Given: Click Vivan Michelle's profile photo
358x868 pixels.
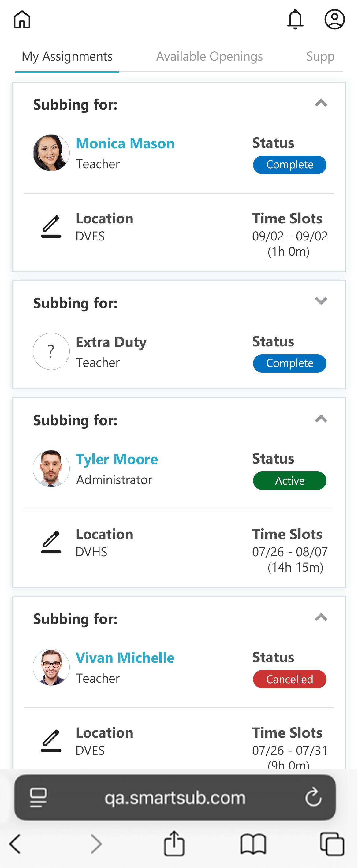Looking at the screenshot, I should 51,667.
